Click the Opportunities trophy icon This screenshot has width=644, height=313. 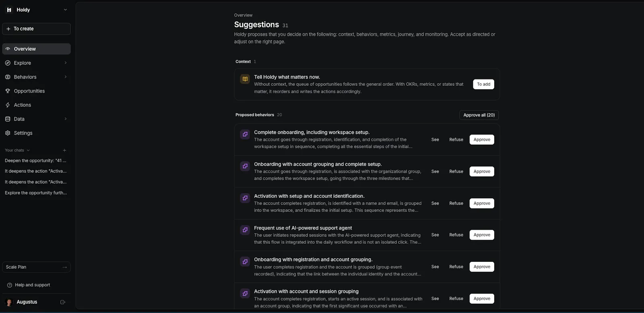8,91
